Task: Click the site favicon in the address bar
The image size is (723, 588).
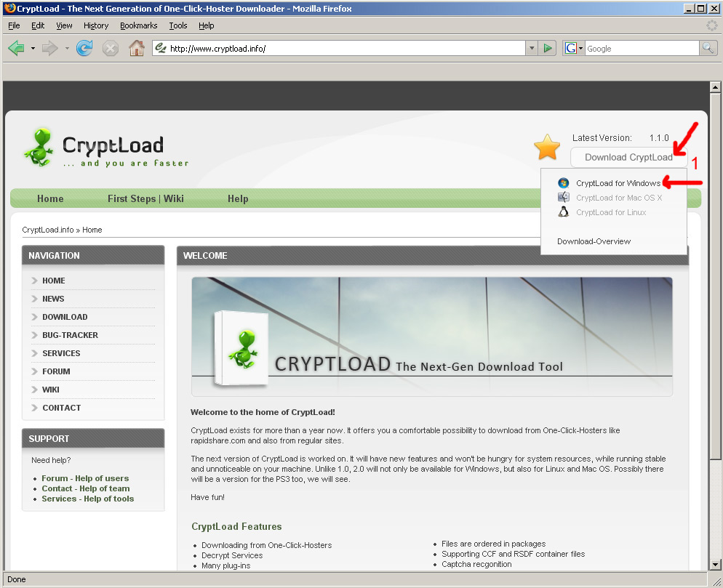Action: point(161,48)
